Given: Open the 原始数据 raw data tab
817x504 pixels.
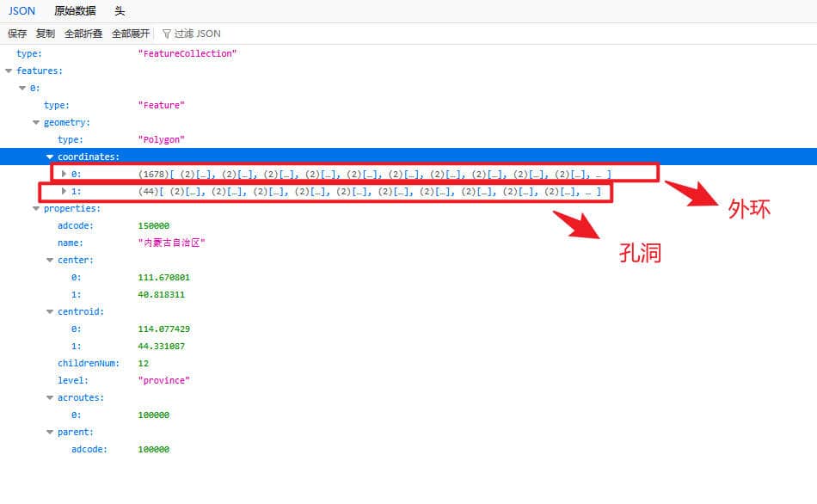Looking at the screenshot, I should click(x=75, y=11).
